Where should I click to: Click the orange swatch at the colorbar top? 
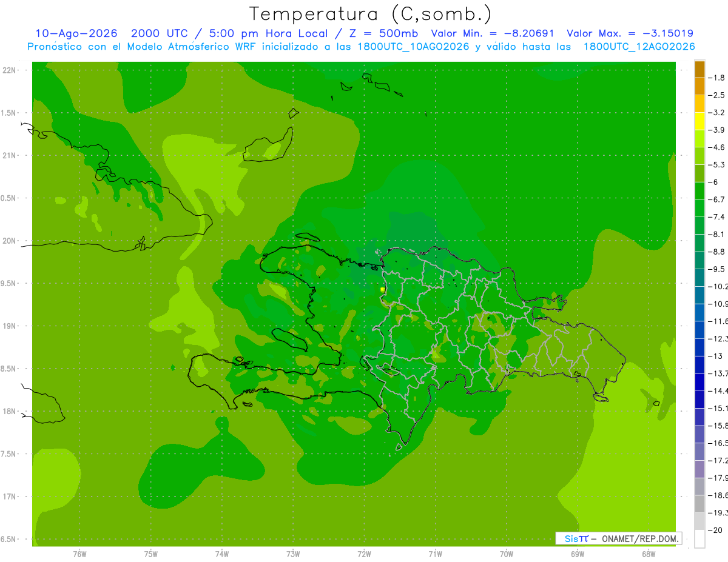(699, 69)
